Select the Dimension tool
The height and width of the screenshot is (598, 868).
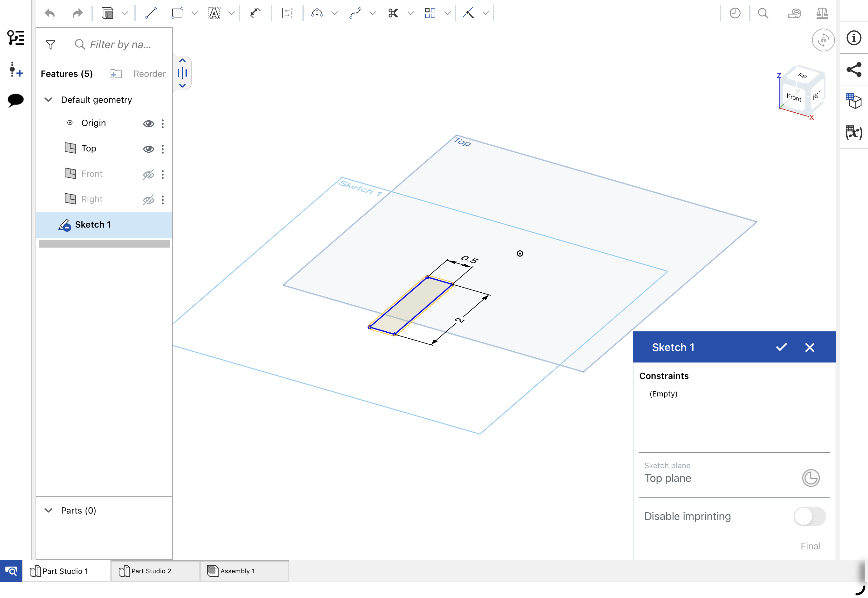tap(255, 13)
